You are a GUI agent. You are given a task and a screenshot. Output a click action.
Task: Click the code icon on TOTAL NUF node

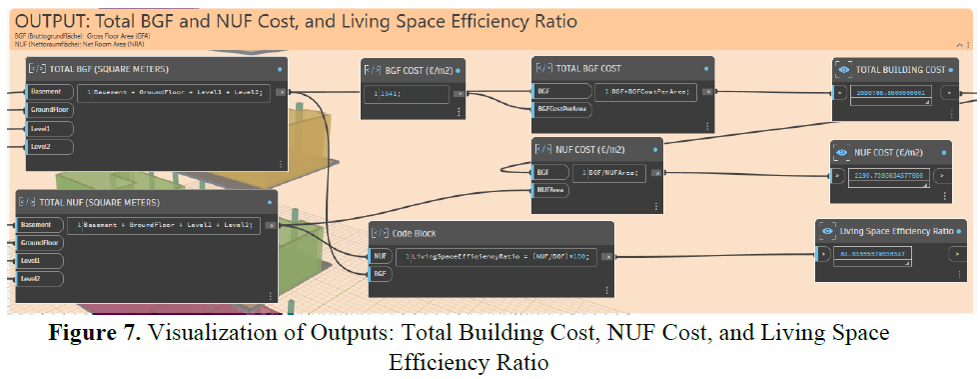[x=27, y=202]
